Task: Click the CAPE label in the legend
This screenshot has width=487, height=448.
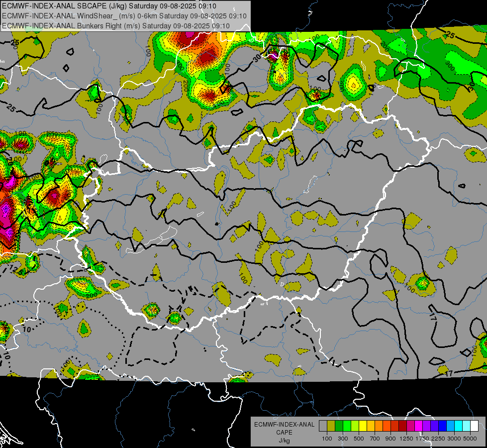Action: pyautogui.click(x=284, y=433)
